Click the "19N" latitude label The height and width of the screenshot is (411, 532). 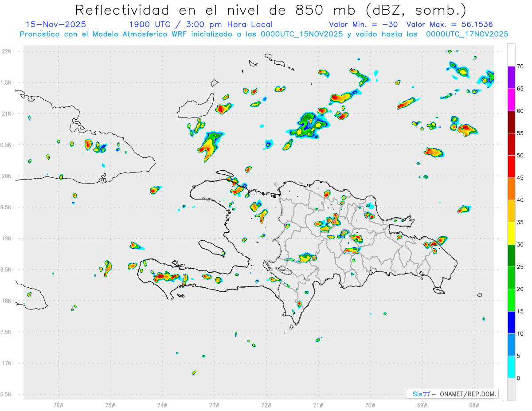[x=8, y=239]
